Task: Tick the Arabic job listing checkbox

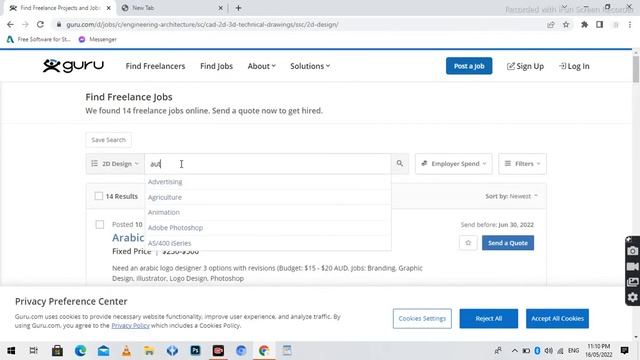Action: pos(100,224)
